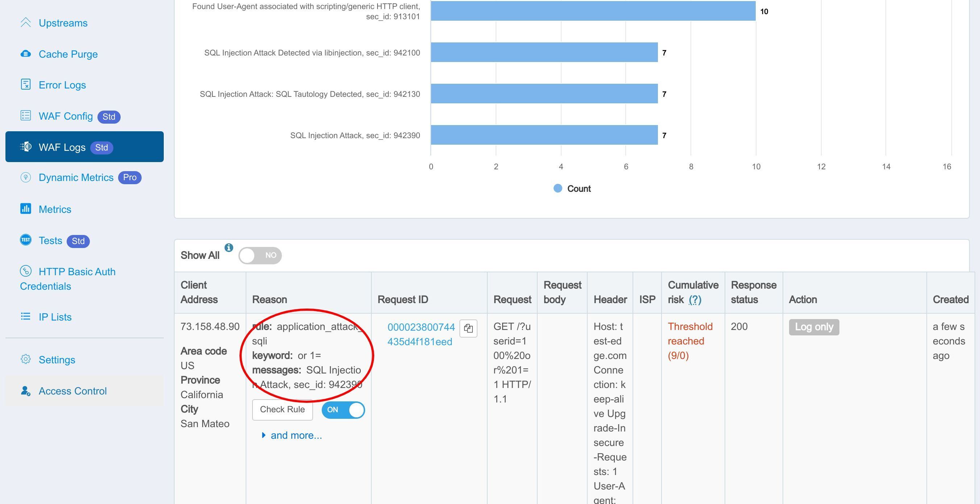
Task: Turn off the rule ON switch
Action: point(343,410)
